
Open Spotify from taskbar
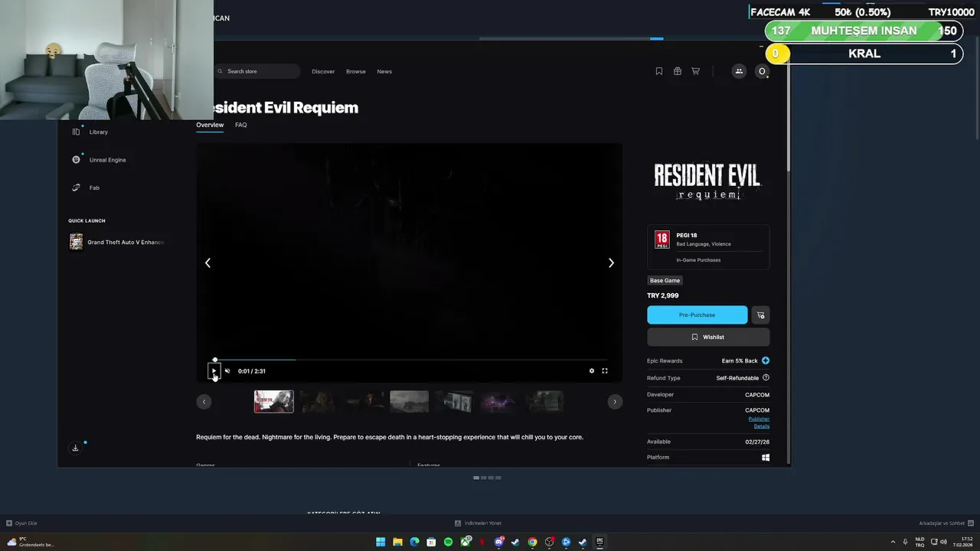448,542
